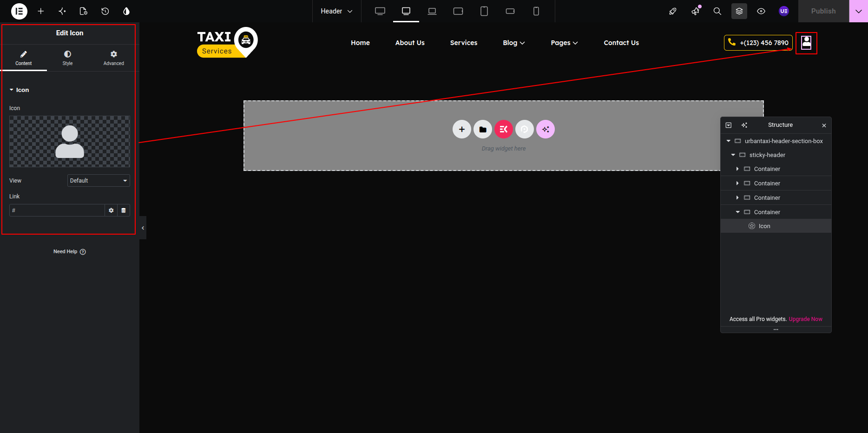This screenshot has width=868, height=433.
Task: Open the Header document dropdown
Action: pos(336,11)
